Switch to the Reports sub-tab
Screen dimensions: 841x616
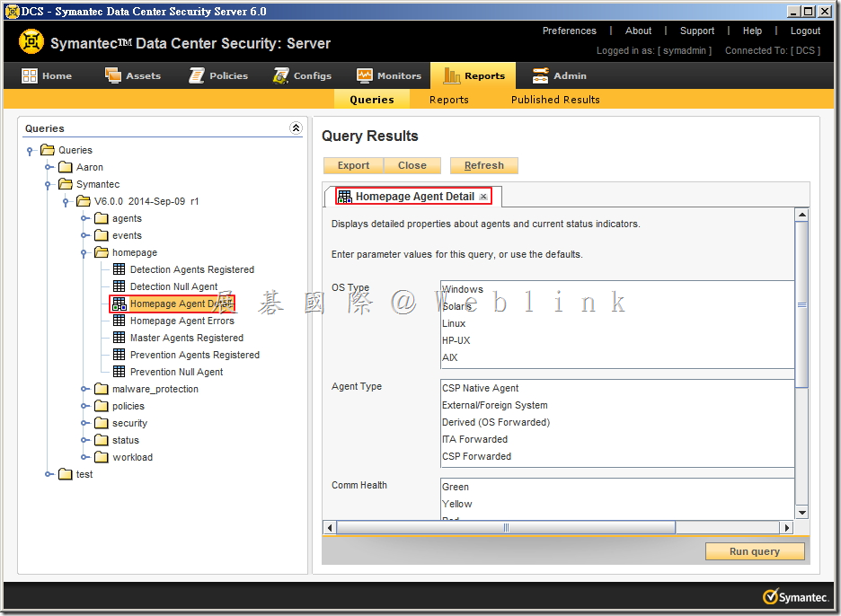449,99
